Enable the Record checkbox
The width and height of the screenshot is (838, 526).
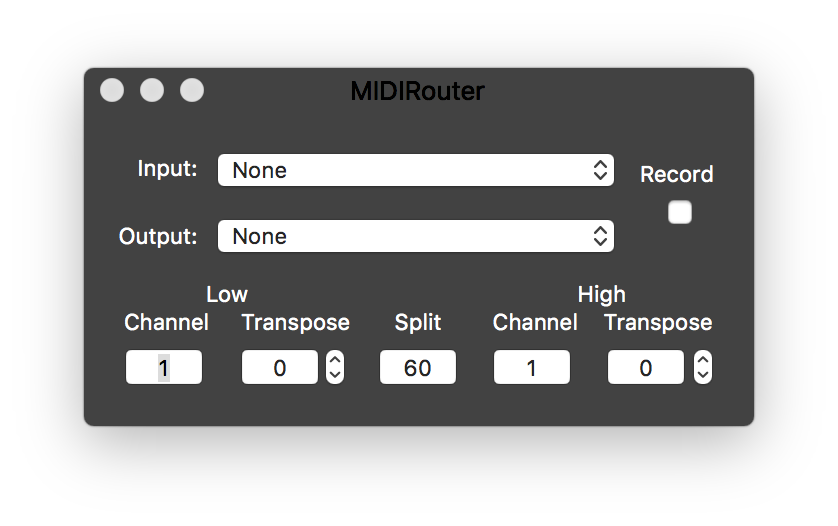[679, 212]
